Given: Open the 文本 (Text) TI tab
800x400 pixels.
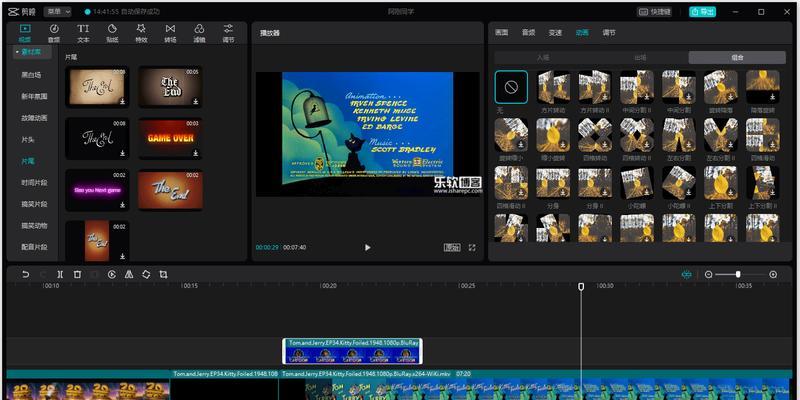Looking at the screenshot, I should (x=83, y=33).
